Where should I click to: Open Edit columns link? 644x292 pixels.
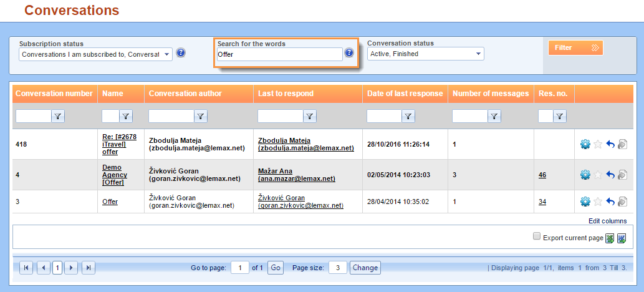[607, 221]
